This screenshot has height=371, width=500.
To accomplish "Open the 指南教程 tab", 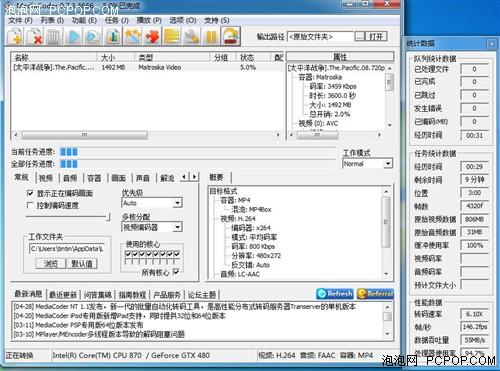I will [x=132, y=294].
